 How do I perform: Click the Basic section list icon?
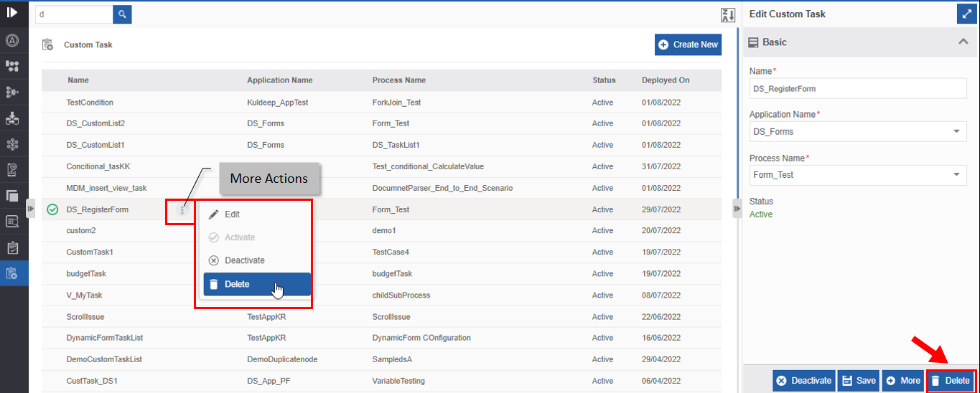753,42
